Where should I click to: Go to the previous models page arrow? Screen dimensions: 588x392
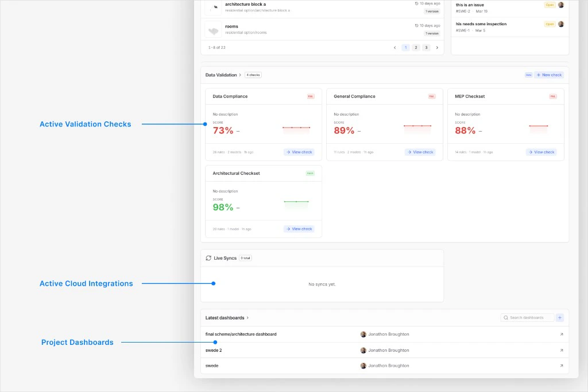click(395, 48)
